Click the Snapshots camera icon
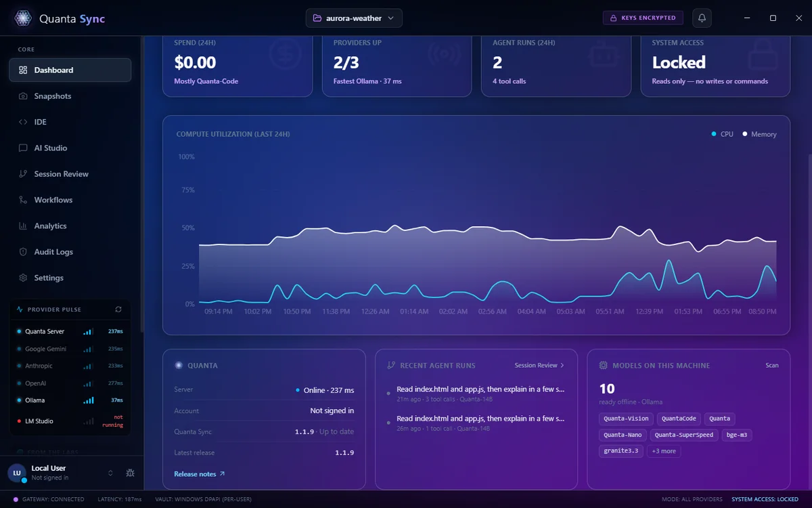 23,96
